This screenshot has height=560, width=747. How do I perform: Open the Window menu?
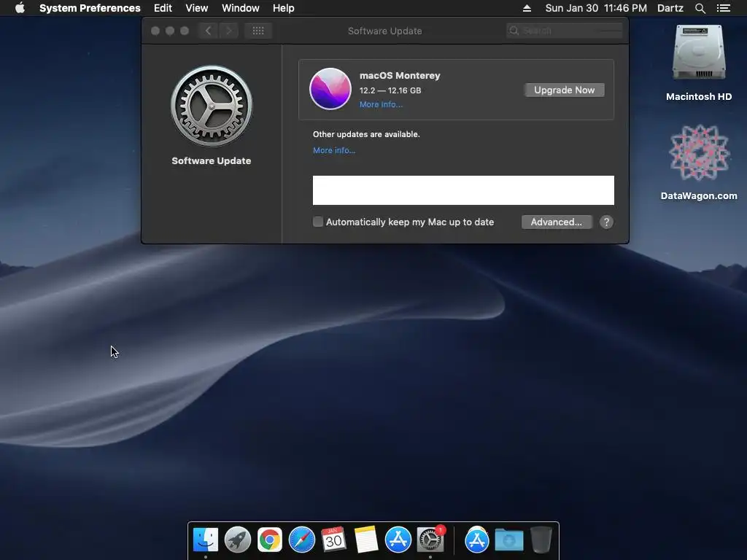click(x=241, y=8)
